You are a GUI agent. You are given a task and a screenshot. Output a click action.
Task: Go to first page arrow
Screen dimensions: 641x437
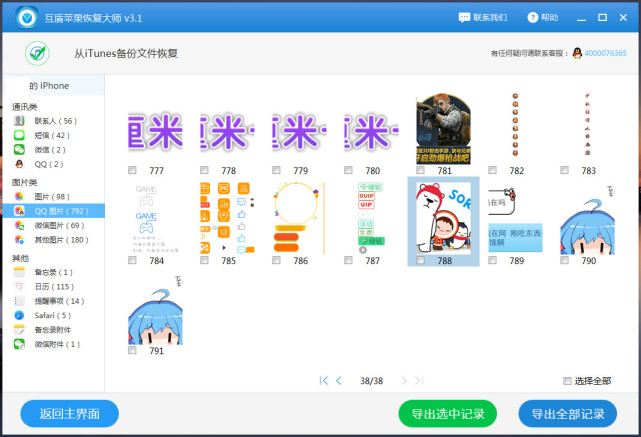[323, 381]
